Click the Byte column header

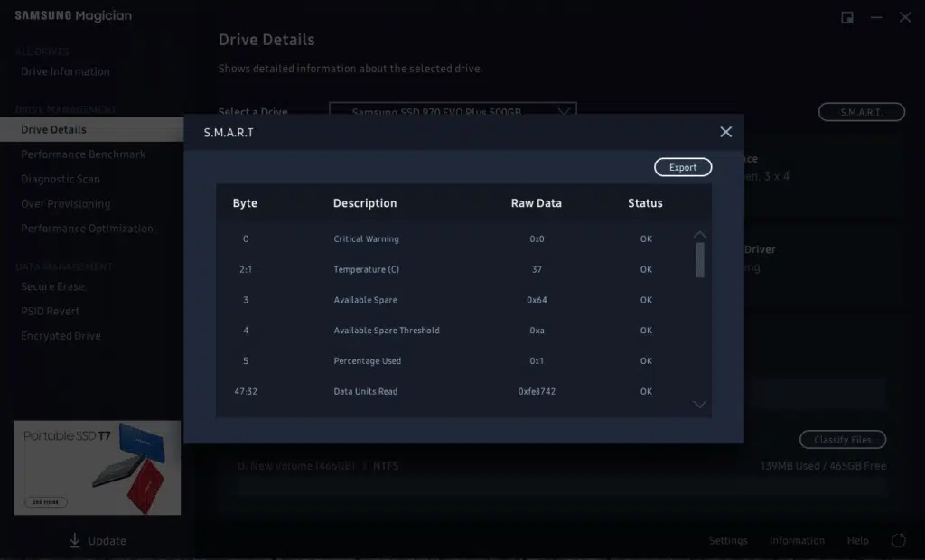[245, 203]
